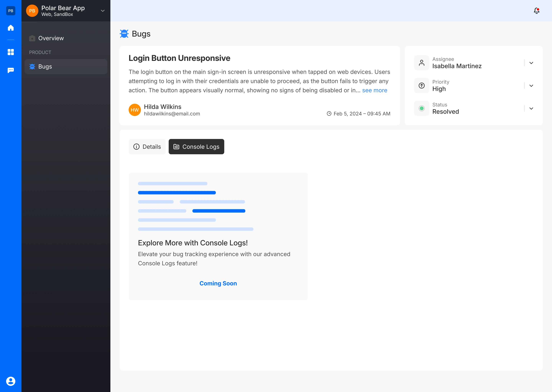The image size is (552, 392).
Task: Select the Console Logs tab
Action: pyautogui.click(x=196, y=146)
